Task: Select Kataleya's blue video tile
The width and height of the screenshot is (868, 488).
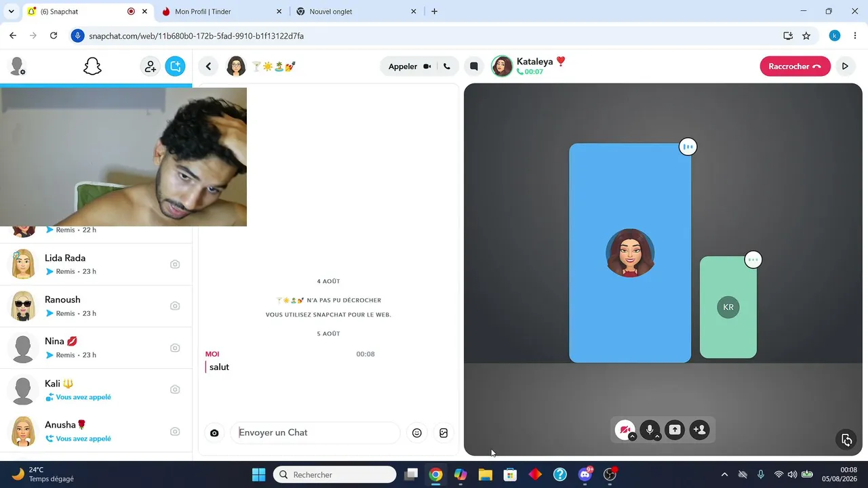Action: tap(630, 253)
